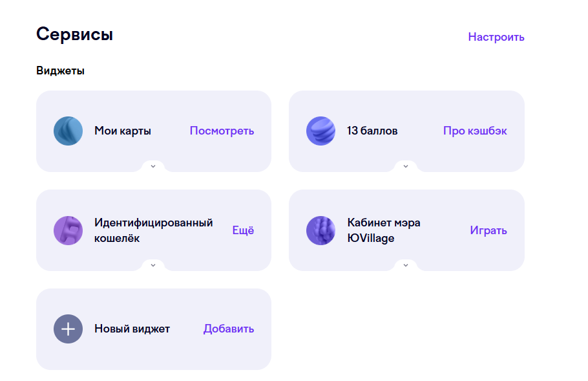The height and width of the screenshot is (381, 588).
Task: Click the Кабинет мэра ЮVillage icon
Action: (320, 230)
